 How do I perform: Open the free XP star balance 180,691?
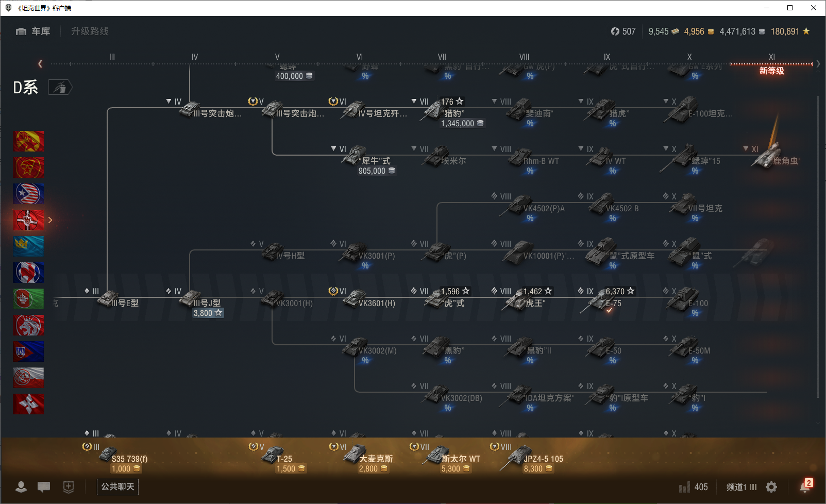click(x=790, y=31)
